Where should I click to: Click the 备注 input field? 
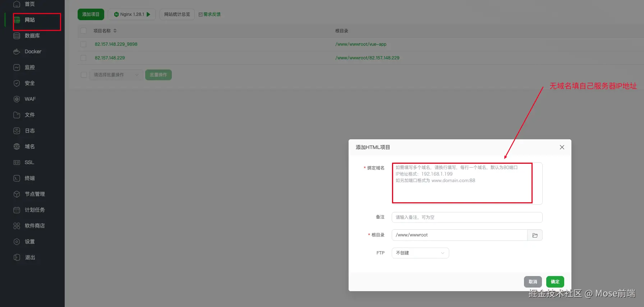(x=467, y=217)
